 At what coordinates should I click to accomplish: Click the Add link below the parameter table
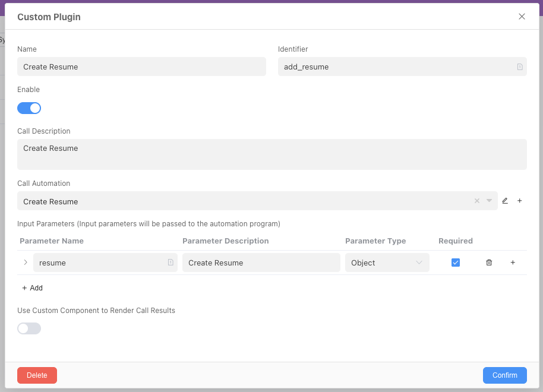[32, 287]
